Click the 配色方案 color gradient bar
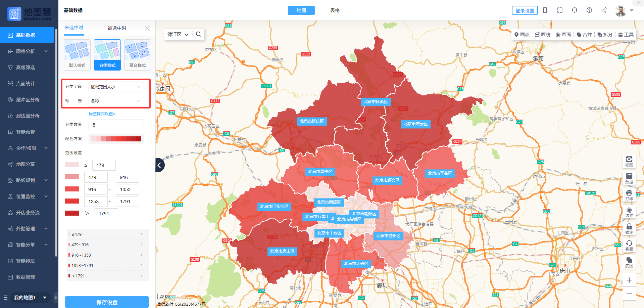The image size is (644, 308). coord(116,139)
